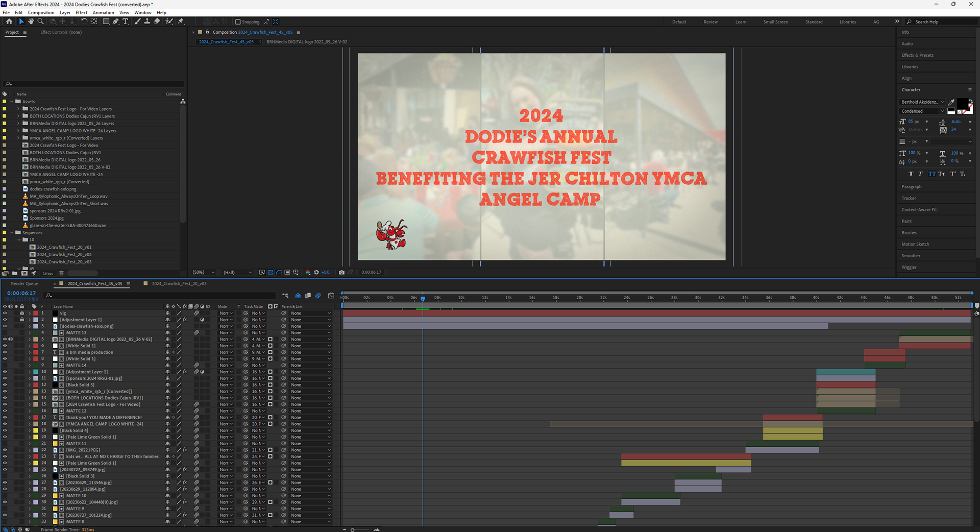Click the snapshot camera icon in viewer
Screen dimensions: 980x532
(x=341, y=272)
